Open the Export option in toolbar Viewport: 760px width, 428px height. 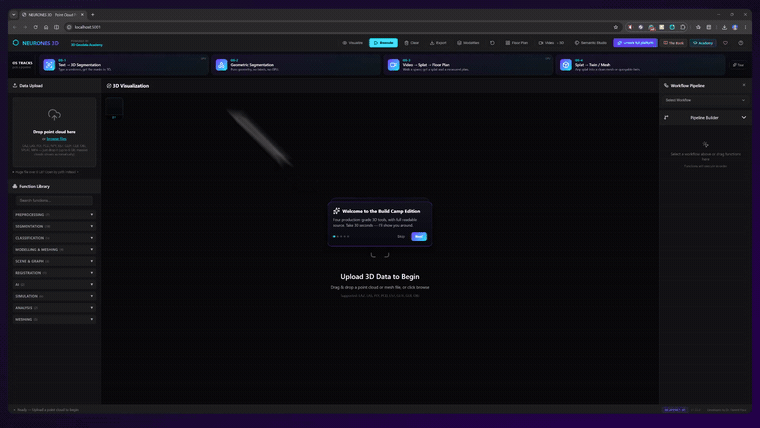coord(438,43)
